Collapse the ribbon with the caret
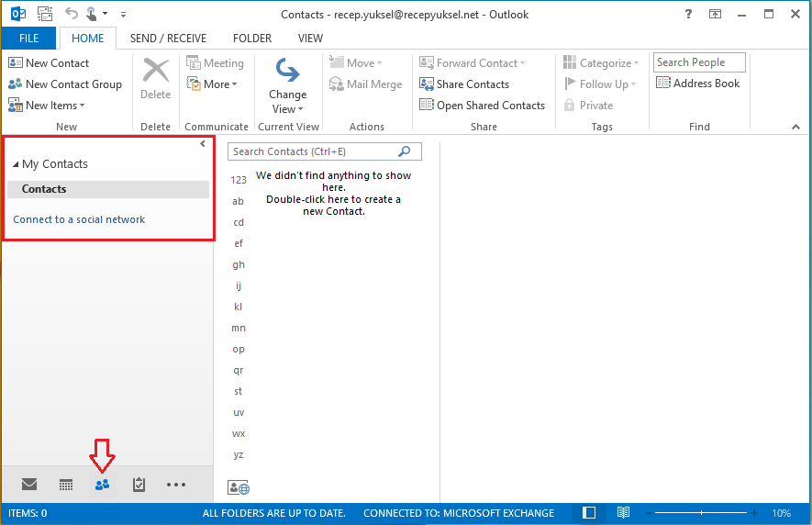The image size is (812, 525). 796,127
